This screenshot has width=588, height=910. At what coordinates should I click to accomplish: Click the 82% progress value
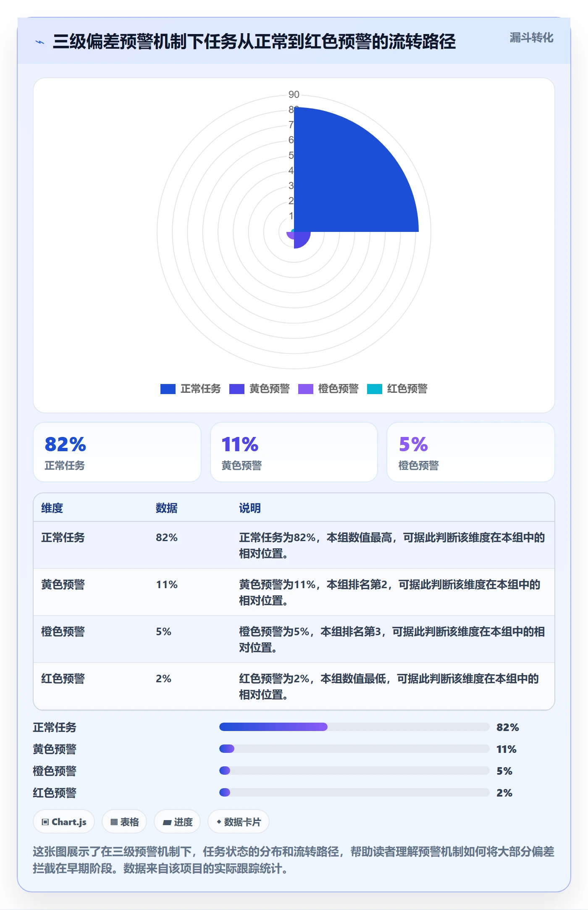click(508, 727)
